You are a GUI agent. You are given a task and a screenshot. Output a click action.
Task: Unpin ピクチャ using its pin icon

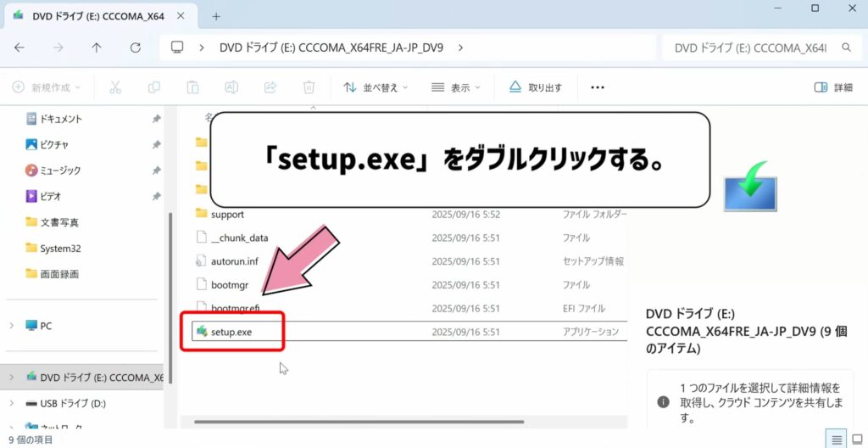tap(156, 145)
